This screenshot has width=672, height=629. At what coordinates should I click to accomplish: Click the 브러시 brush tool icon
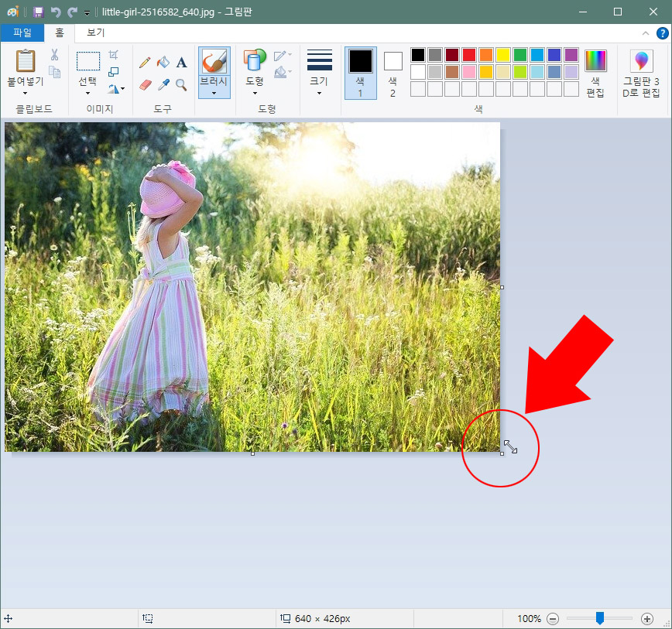pyautogui.click(x=214, y=61)
